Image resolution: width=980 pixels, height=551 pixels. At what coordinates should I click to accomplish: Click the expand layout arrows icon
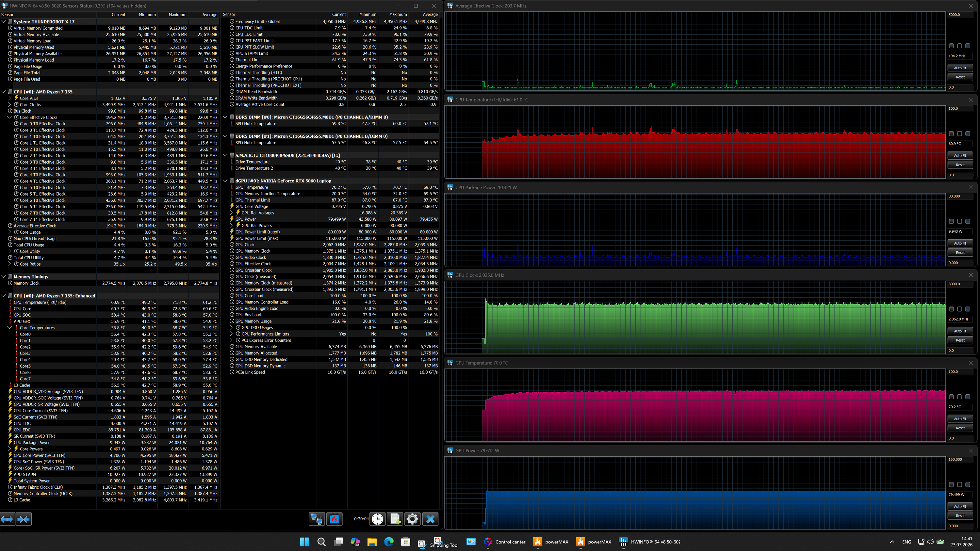point(7,519)
